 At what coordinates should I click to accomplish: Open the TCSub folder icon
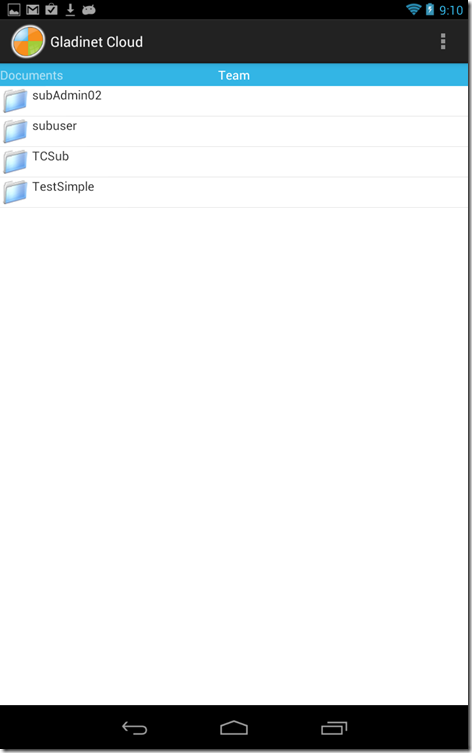(15, 161)
